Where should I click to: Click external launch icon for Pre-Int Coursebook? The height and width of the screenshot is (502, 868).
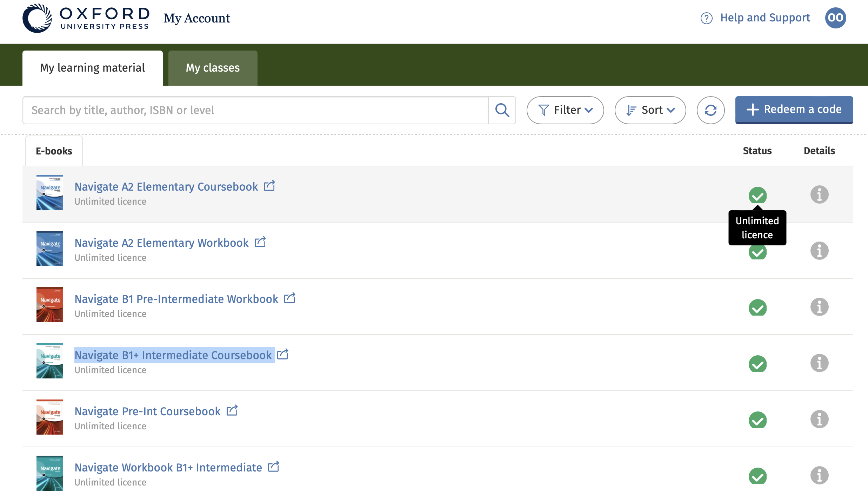[x=232, y=410]
